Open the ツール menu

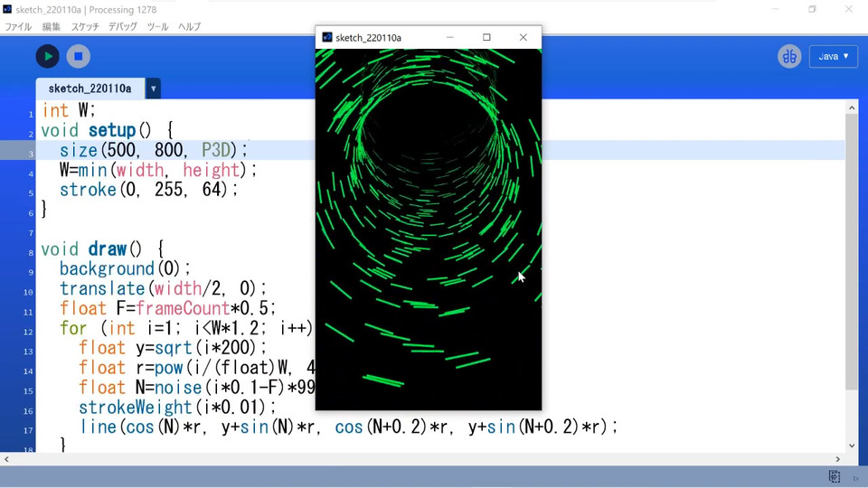(x=157, y=26)
